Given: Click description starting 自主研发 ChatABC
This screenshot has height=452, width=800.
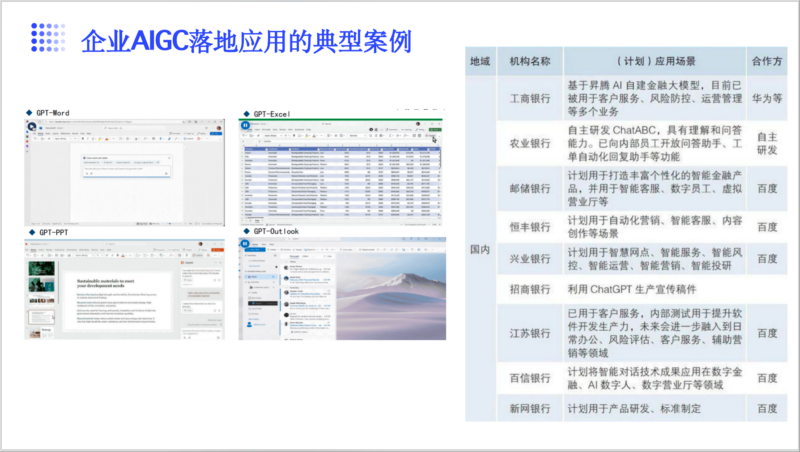Looking at the screenshot, I should pyautogui.click(x=655, y=143).
